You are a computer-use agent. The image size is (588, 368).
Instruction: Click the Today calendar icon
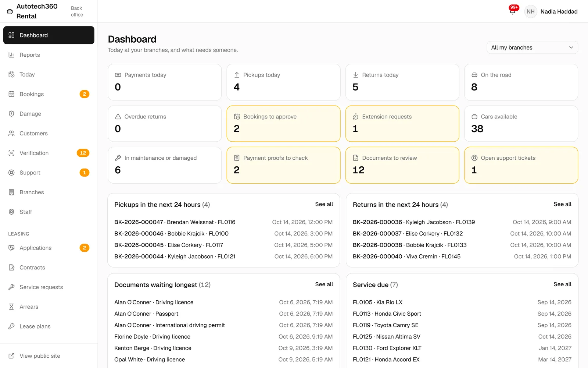point(11,74)
